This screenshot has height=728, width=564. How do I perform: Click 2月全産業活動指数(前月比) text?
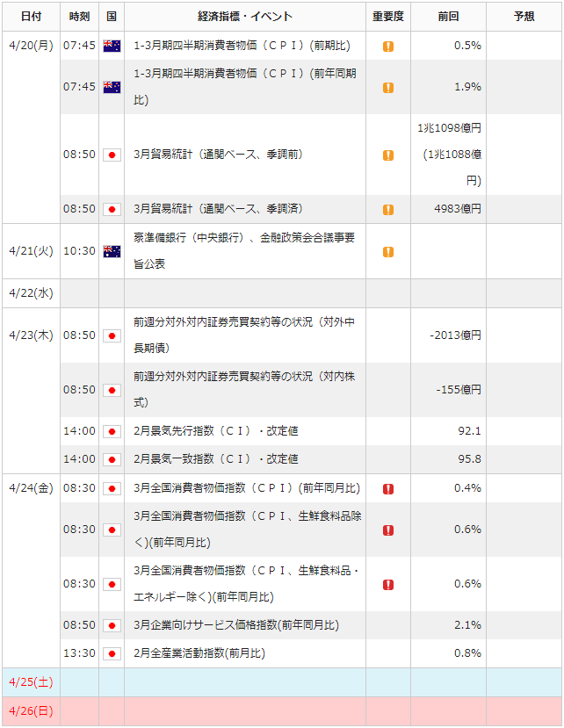[x=199, y=652]
